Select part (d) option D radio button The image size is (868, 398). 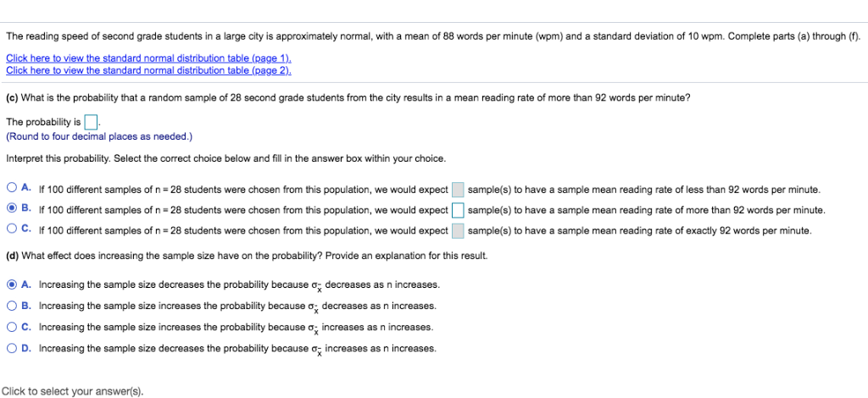pos(12,348)
